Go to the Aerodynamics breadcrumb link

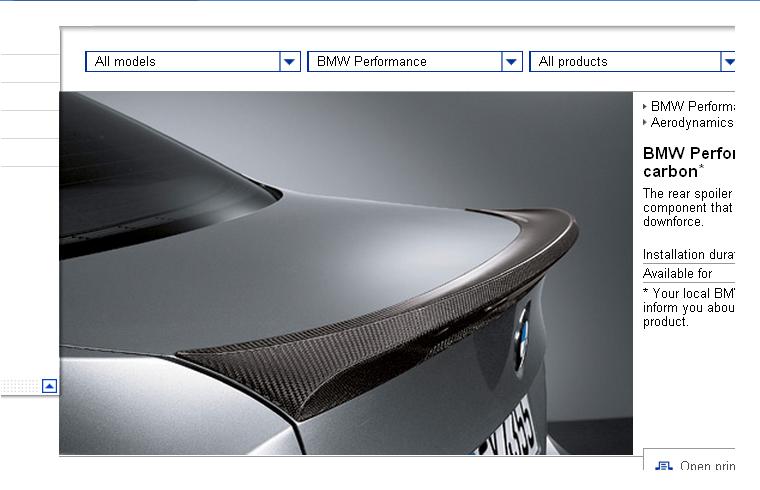691,123
